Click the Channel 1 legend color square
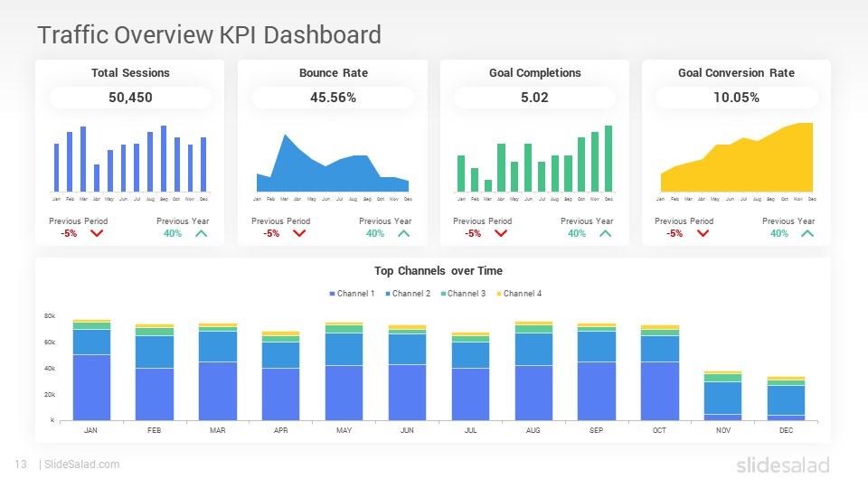Image resolution: width=868 pixels, height=488 pixels. pos(332,294)
